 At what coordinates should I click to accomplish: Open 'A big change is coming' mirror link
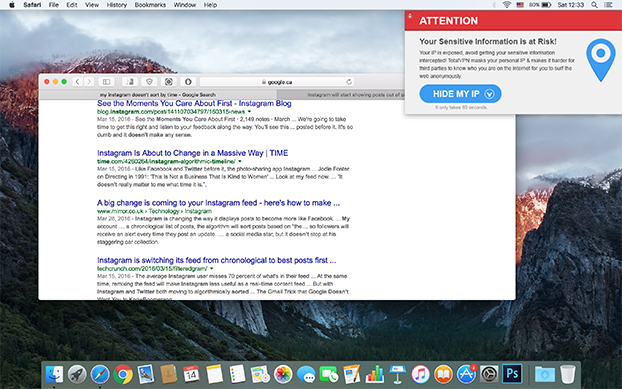(x=218, y=203)
